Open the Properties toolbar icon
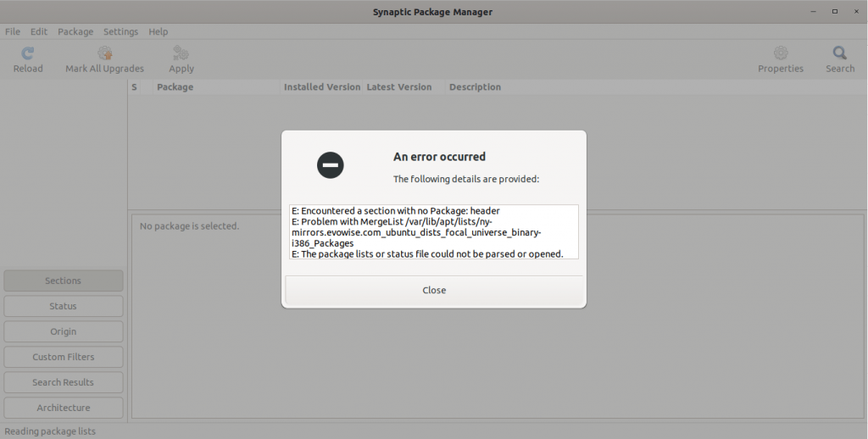The width and height of the screenshot is (868, 439). [x=780, y=53]
